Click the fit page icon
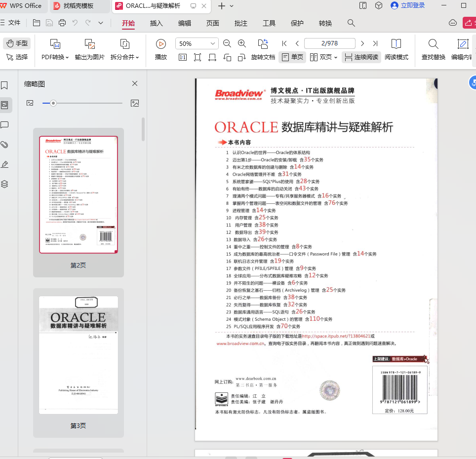 pyautogui.click(x=198, y=57)
